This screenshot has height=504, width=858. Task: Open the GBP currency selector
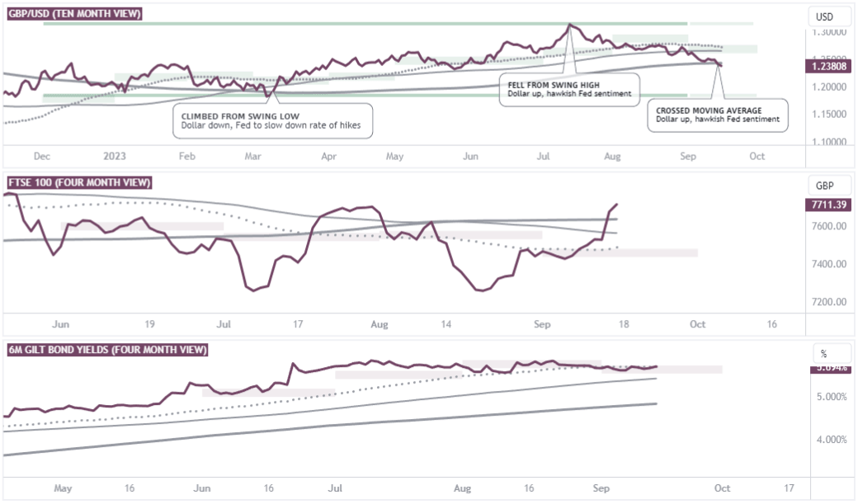pos(824,185)
